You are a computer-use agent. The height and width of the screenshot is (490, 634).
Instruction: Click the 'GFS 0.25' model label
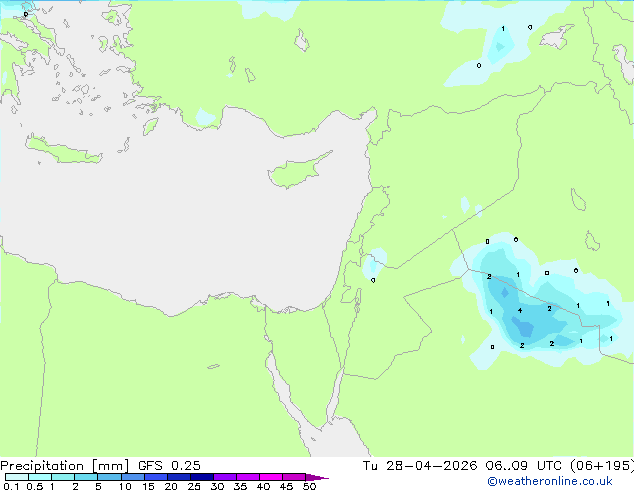pos(169,466)
